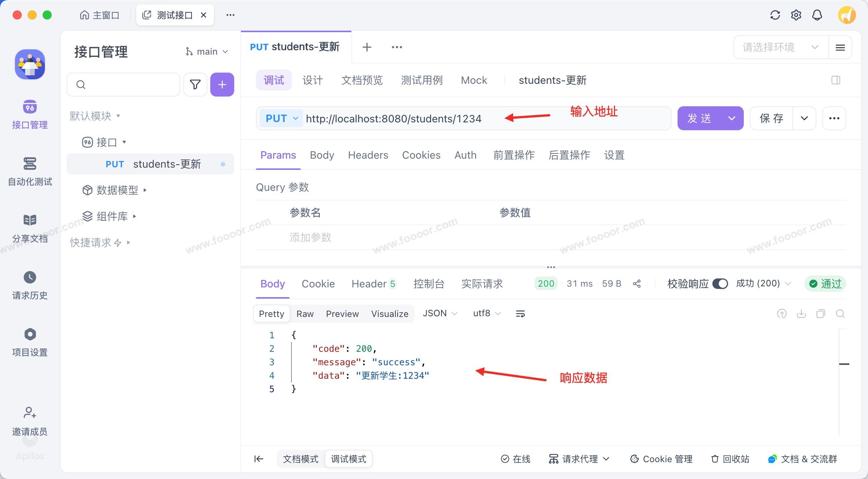Image resolution: width=868 pixels, height=479 pixels.
Task: Toggle word wrap icon in response toolbar
Action: coord(520,314)
